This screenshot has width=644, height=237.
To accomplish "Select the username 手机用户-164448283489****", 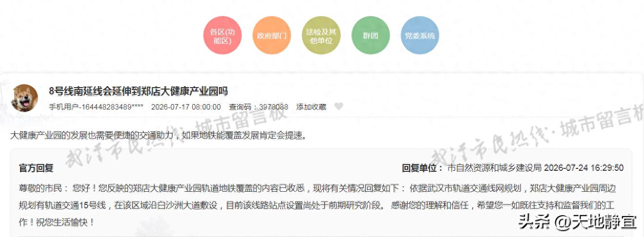I will click(96, 107).
